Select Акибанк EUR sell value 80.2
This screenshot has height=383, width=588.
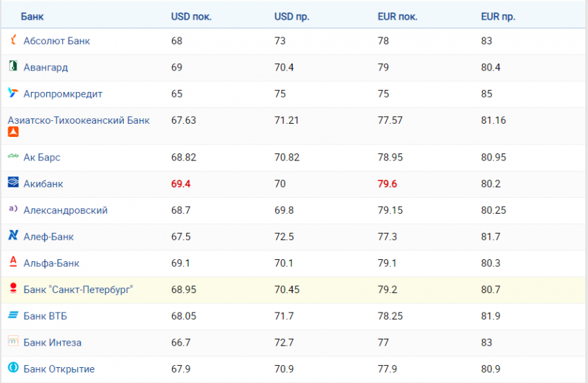[x=491, y=184]
